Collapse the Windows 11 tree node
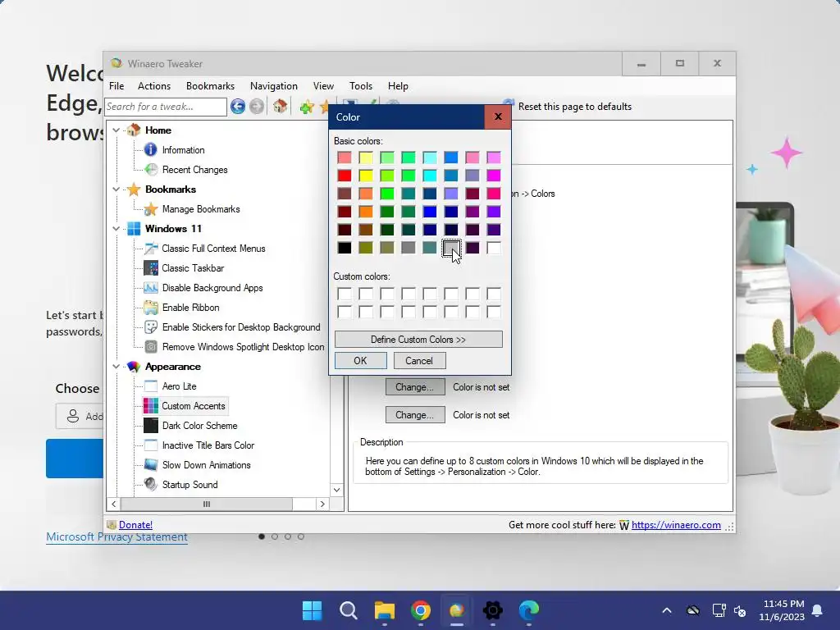This screenshot has width=840, height=630. (x=116, y=229)
